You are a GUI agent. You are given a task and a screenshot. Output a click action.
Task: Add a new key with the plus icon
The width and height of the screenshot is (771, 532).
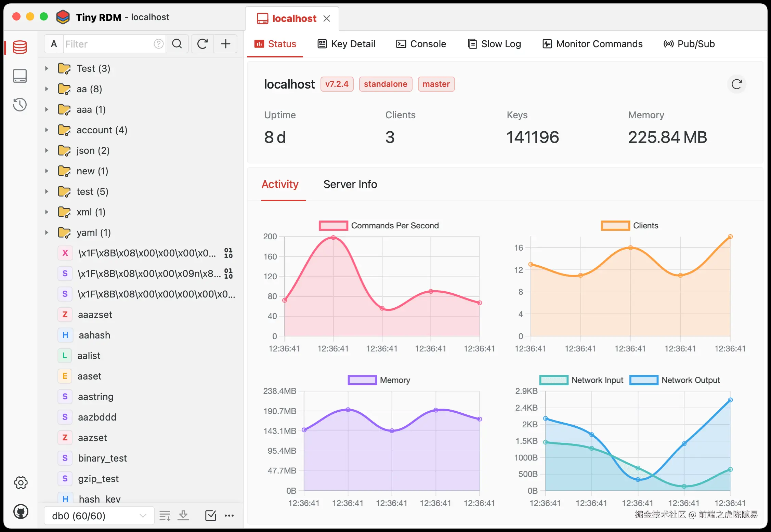pyautogui.click(x=226, y=44)
